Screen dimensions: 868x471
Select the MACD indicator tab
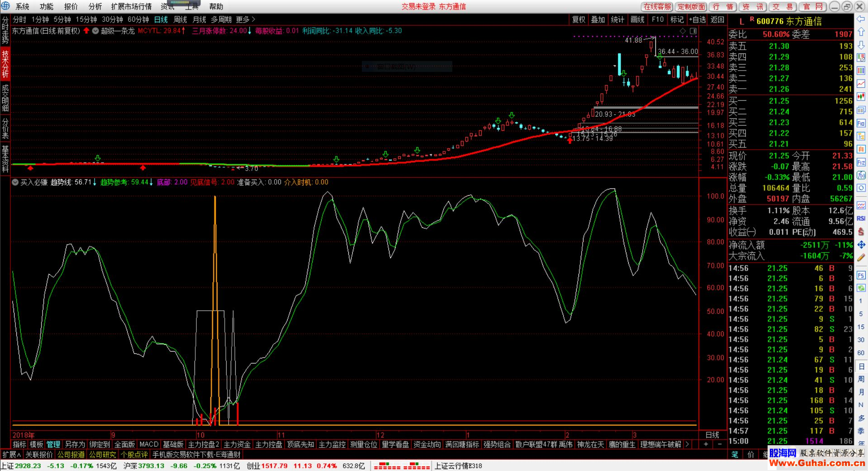coord(149,444)
